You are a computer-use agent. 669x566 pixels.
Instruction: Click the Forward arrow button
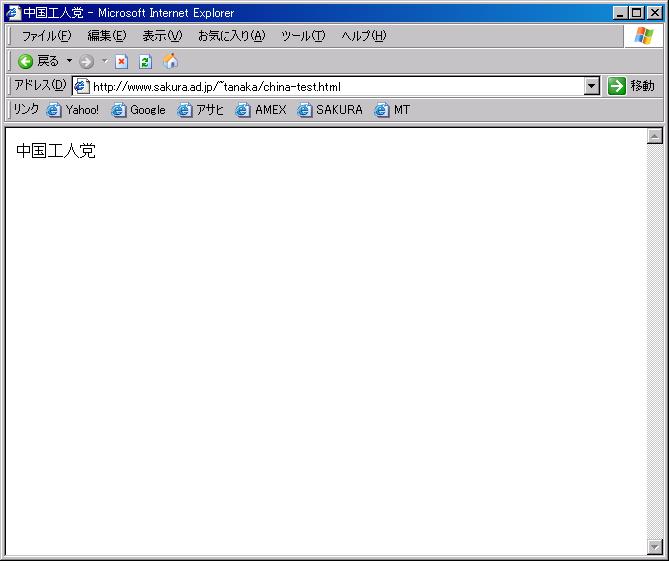tap(86, 62)
